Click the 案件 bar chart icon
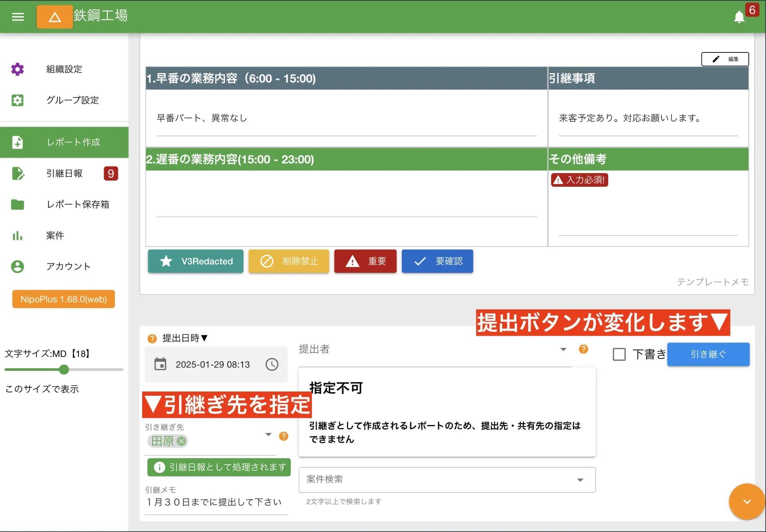This screenshot has height=532, width=766. [18, 236]
